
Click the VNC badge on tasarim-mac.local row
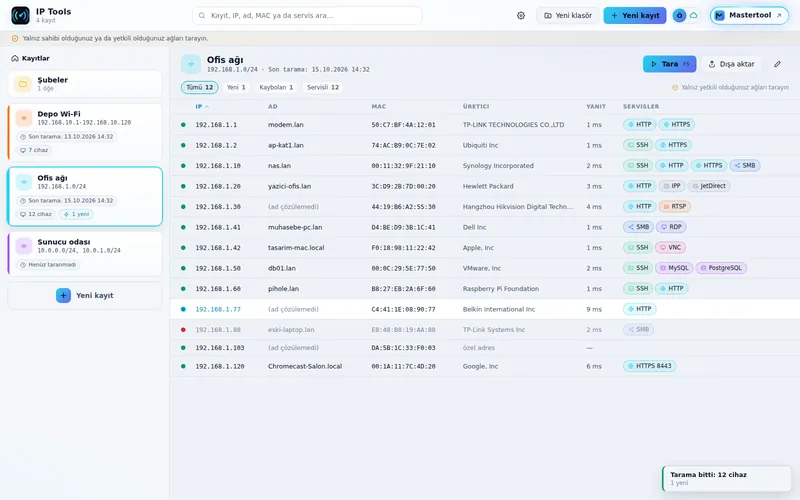(x=670, y=247)
